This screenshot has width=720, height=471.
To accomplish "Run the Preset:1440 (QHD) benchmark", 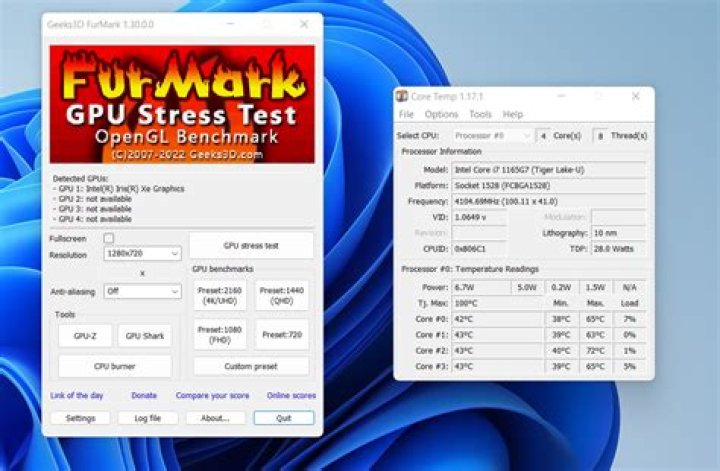I will tap(282, 296).
